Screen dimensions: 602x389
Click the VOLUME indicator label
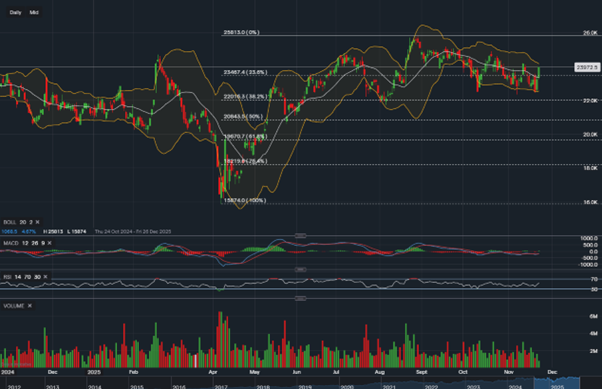14,306
